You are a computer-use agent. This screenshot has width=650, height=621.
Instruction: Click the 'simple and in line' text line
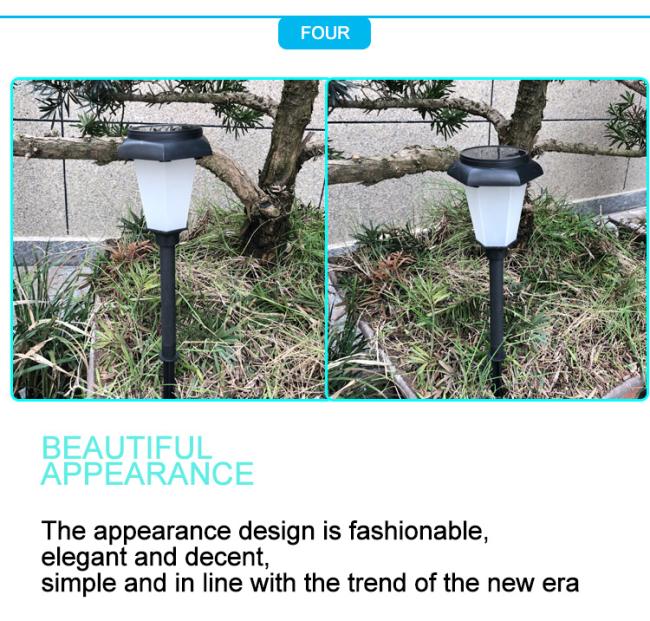[310, 583]
